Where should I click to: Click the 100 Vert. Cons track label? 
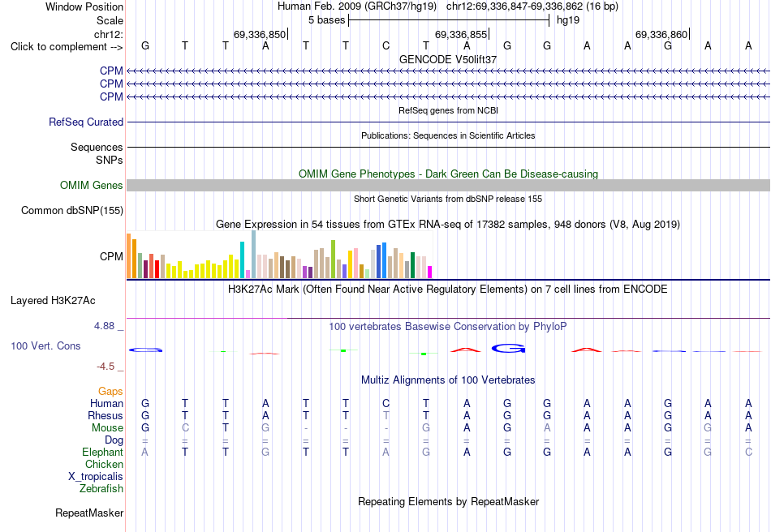pyautogui.click(x=45, y=345)
